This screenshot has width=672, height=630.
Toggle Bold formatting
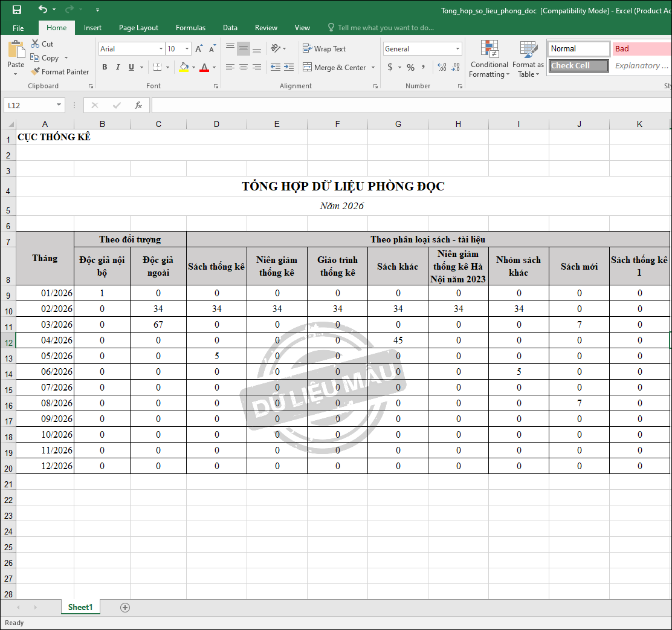click(105, 67)
